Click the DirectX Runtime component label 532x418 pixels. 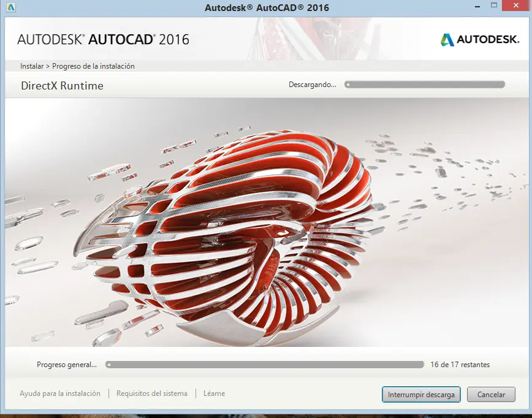coord(62,86)
